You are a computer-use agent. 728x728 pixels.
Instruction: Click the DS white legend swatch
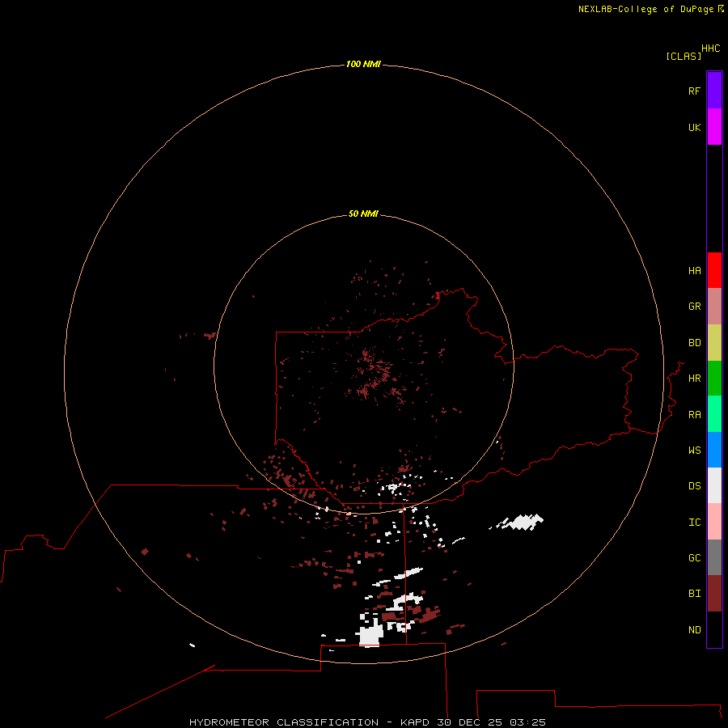[x=714, y=485]
